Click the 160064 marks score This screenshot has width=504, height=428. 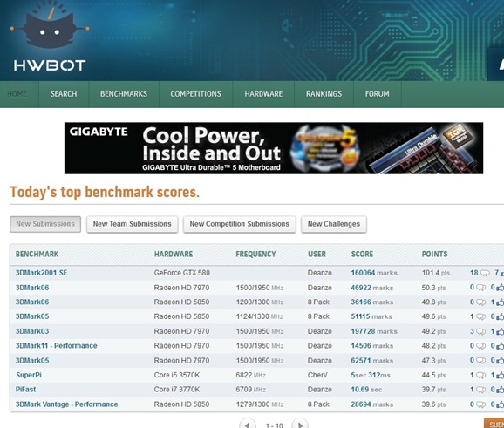pyautogui.click(x=374, y=273)
